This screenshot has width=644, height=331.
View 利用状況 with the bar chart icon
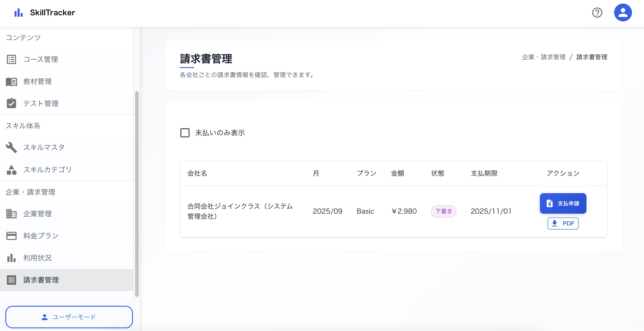(11, 258)
